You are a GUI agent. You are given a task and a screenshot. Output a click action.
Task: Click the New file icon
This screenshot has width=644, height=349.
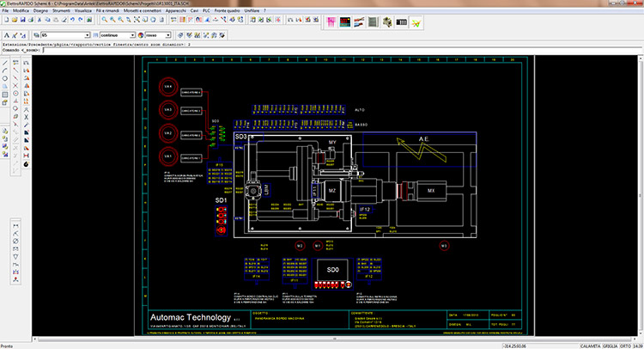(7, 20)
